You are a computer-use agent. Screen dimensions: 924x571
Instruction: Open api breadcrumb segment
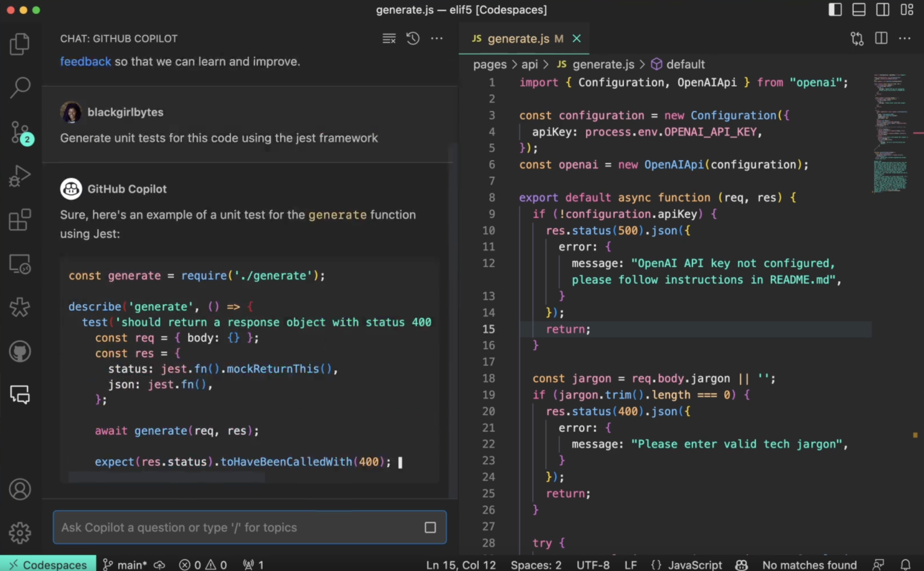click(530, 64)
